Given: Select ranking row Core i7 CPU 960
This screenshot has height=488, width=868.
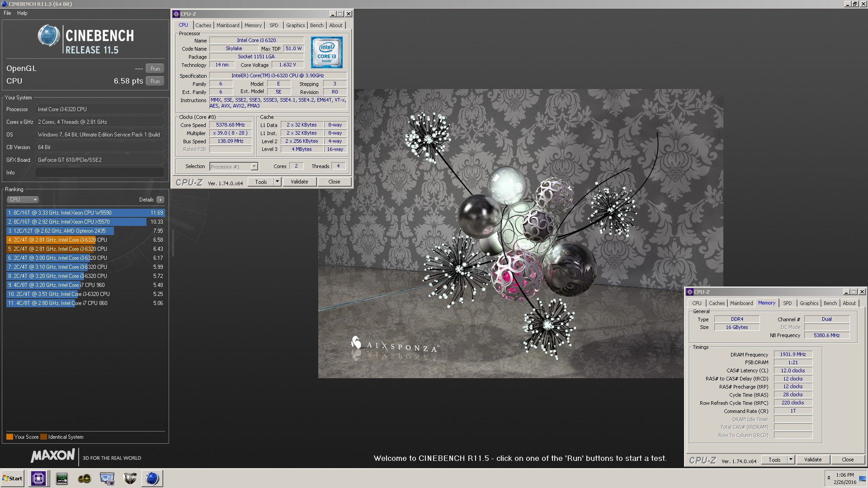Looking at the screenshot, I should (x=85, y=285).
